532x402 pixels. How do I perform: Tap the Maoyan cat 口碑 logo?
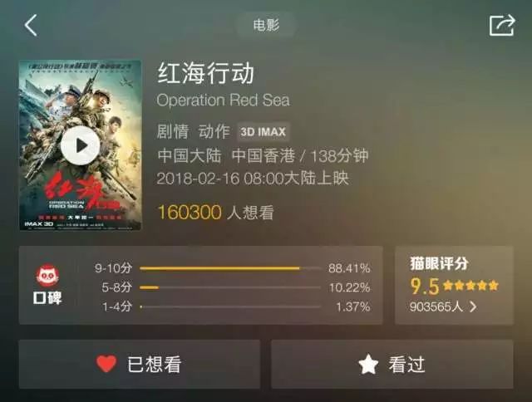(47, 284)
